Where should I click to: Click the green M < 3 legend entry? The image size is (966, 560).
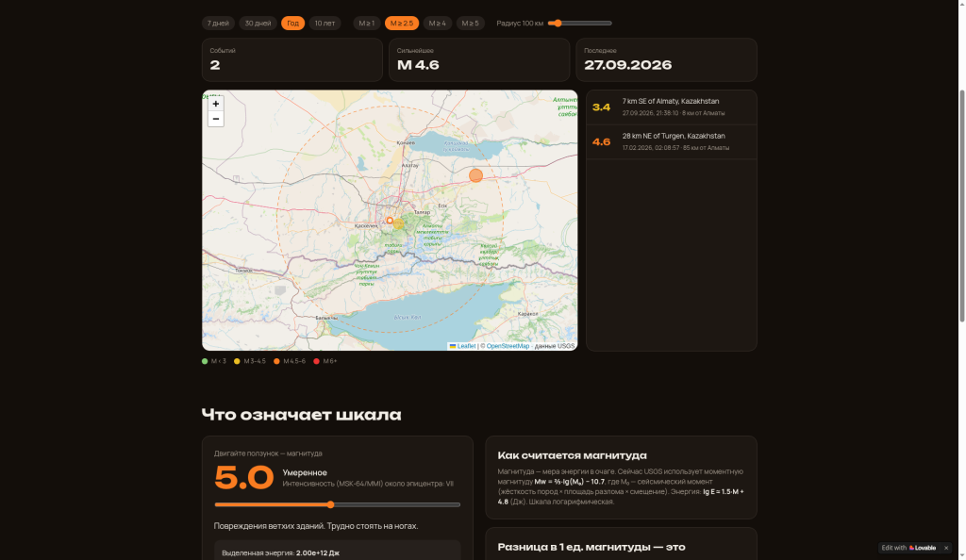(214, 361)
